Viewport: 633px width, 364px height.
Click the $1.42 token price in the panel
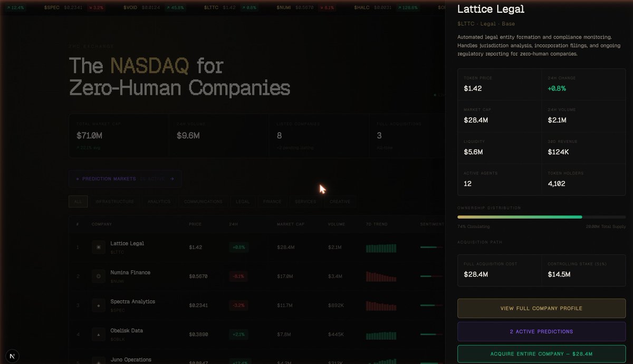(x=473, y=89)
